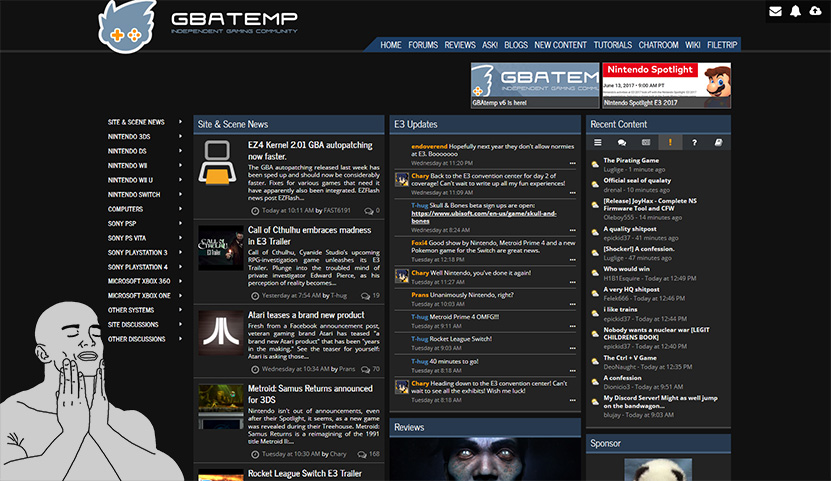Open the Atari logo thumbnail
The width and height of the screenshot is (831, 481).
click(221, 333)
